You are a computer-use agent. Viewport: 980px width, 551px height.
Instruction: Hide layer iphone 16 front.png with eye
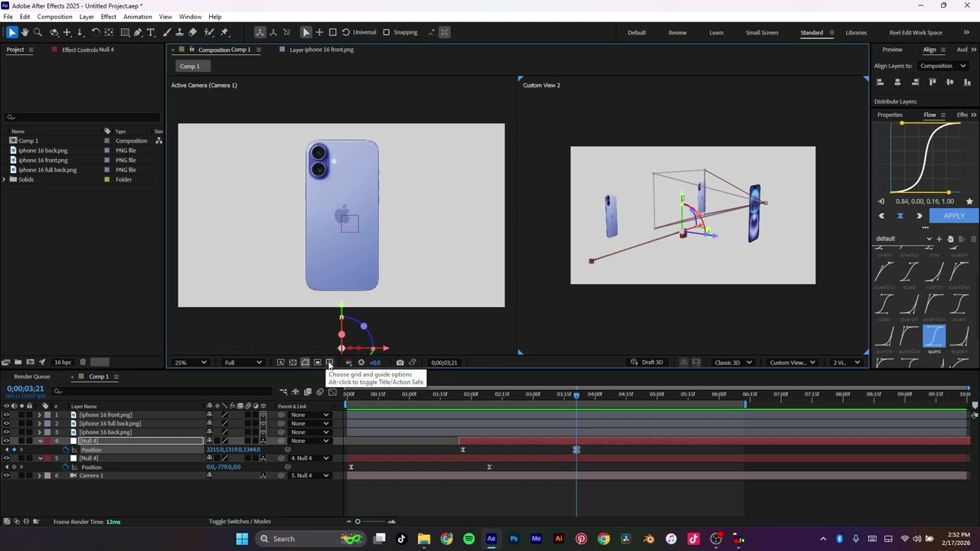6,415
